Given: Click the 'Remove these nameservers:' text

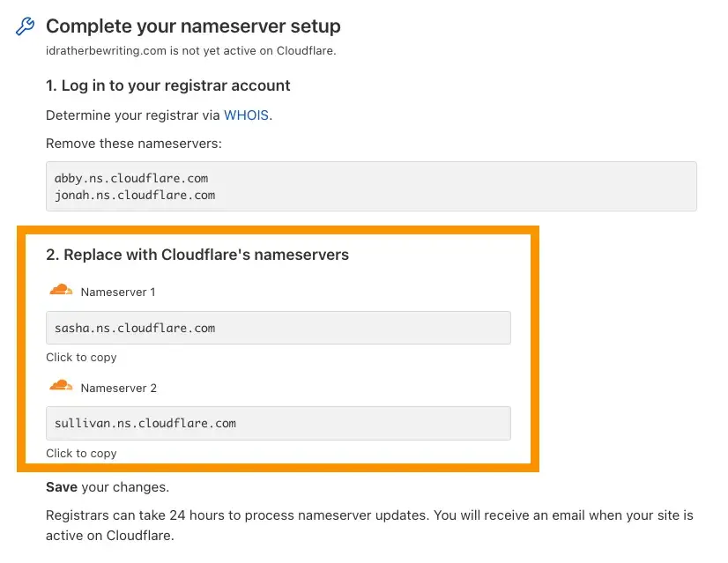Looking at the screenshot, I should 134,144.
